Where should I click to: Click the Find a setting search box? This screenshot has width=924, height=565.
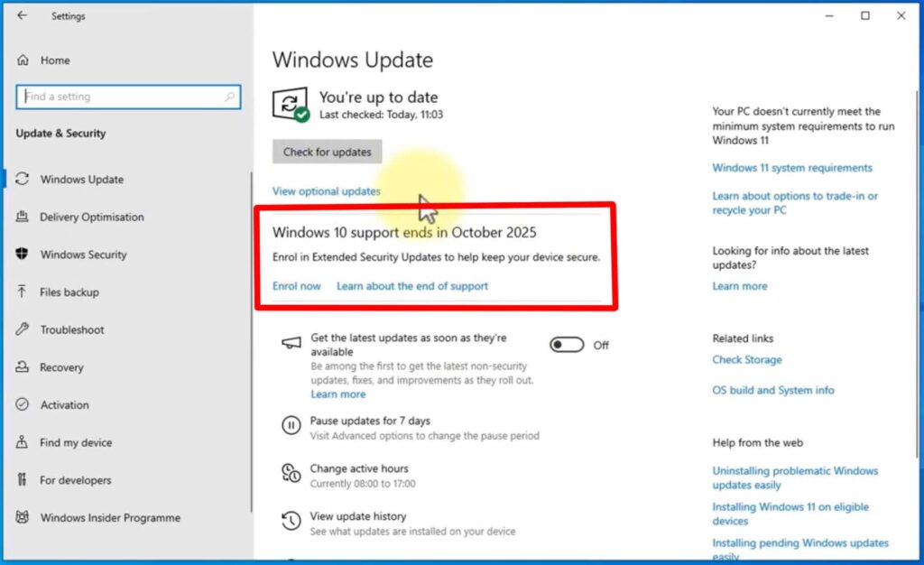[x=128, y=97]
